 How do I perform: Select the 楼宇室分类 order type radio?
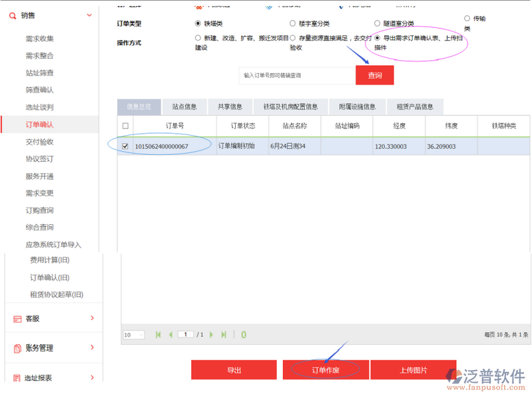(293, 23)
